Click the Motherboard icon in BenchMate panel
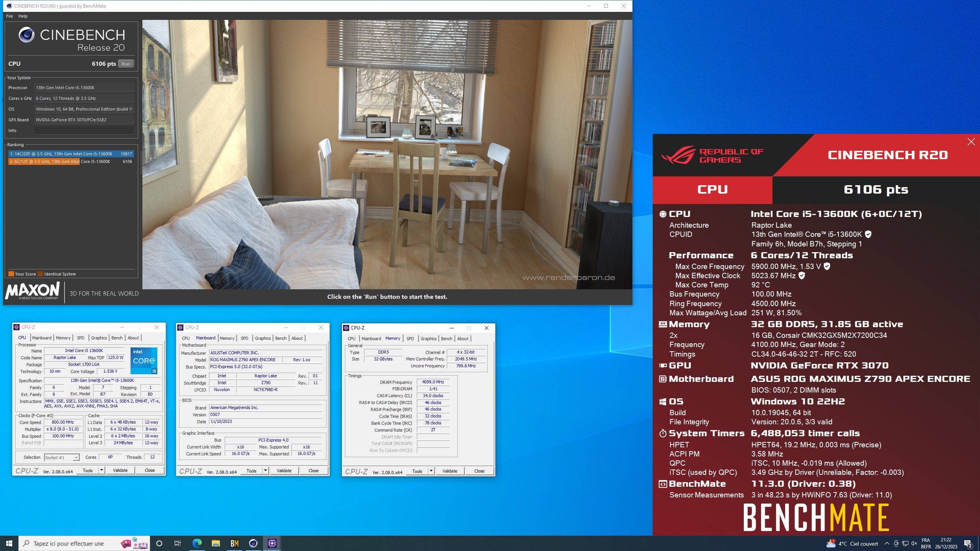980x551 pixels. tap(663, 379)
